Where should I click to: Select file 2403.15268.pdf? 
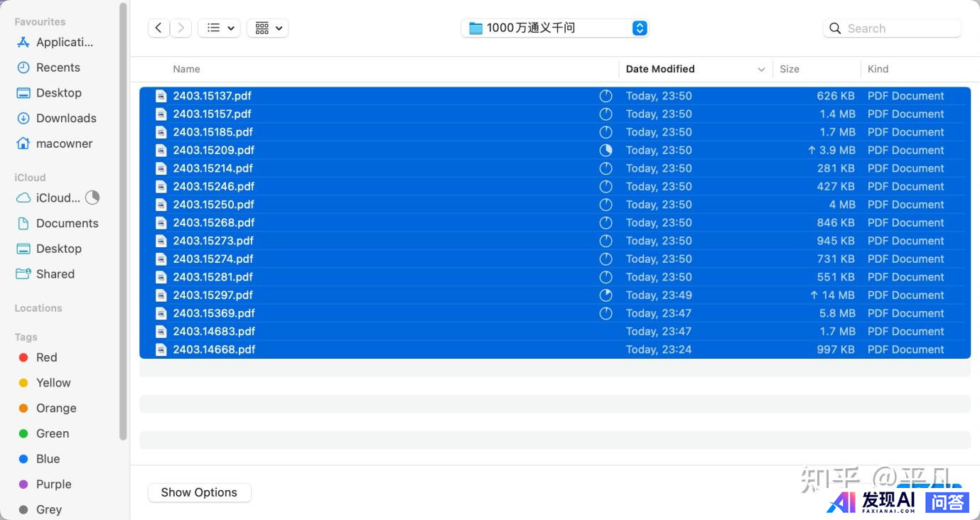click(x=555, y=222)
